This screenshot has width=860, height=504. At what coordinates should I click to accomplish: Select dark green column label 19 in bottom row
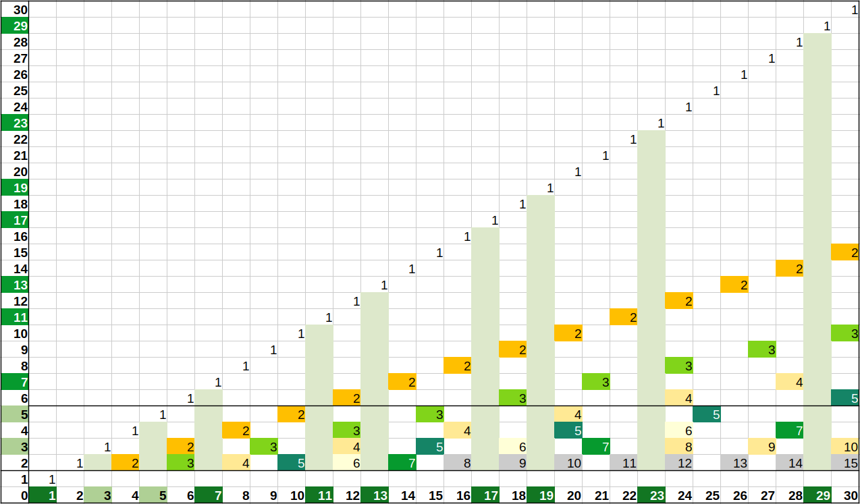[x=541, y=495]
